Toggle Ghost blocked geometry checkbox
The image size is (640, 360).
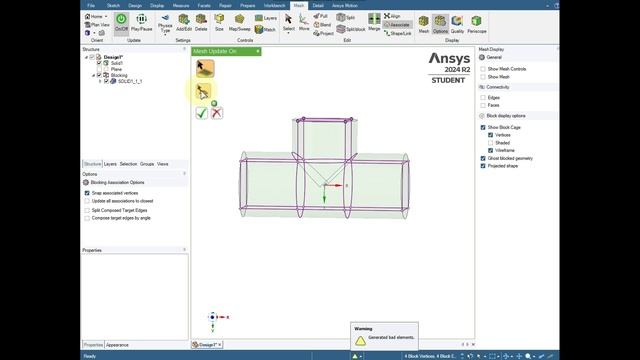[483, 158]
